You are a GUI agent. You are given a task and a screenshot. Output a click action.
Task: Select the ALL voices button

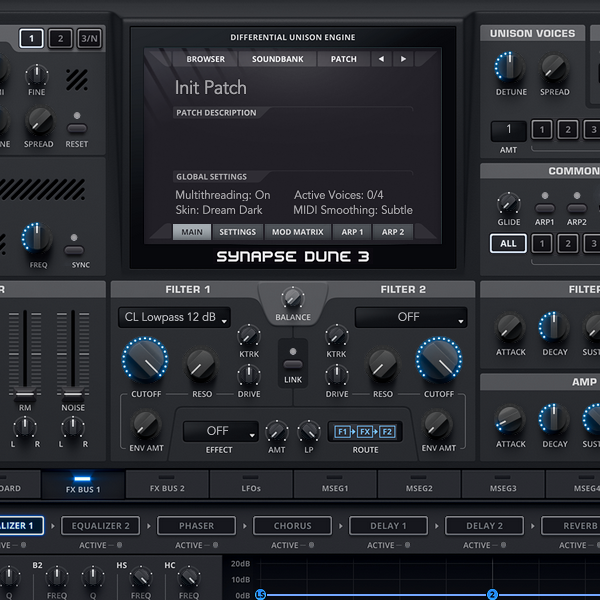click(x=508, y=243)
